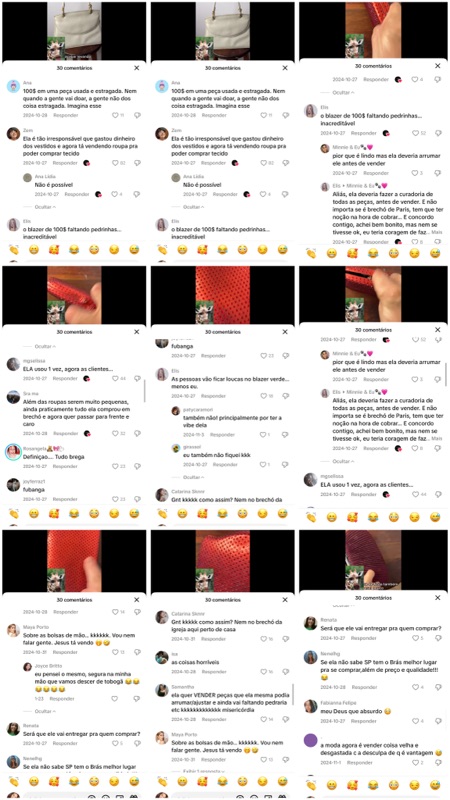Image resolution: width=450 pixels, height=800 pixels.
Task: Like Fabianna Felipe's "meu Deus que absurdo" comment
Action: [415, 721]
